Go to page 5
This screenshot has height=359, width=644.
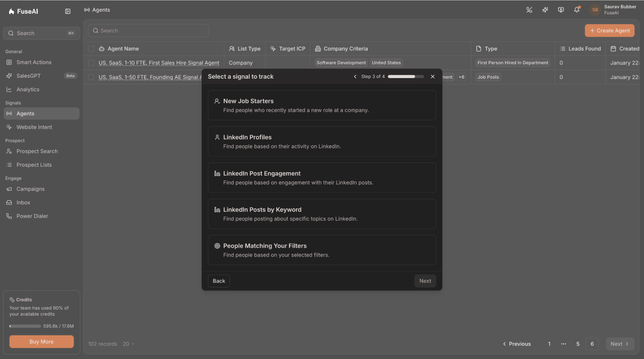[x=578, y=344]
